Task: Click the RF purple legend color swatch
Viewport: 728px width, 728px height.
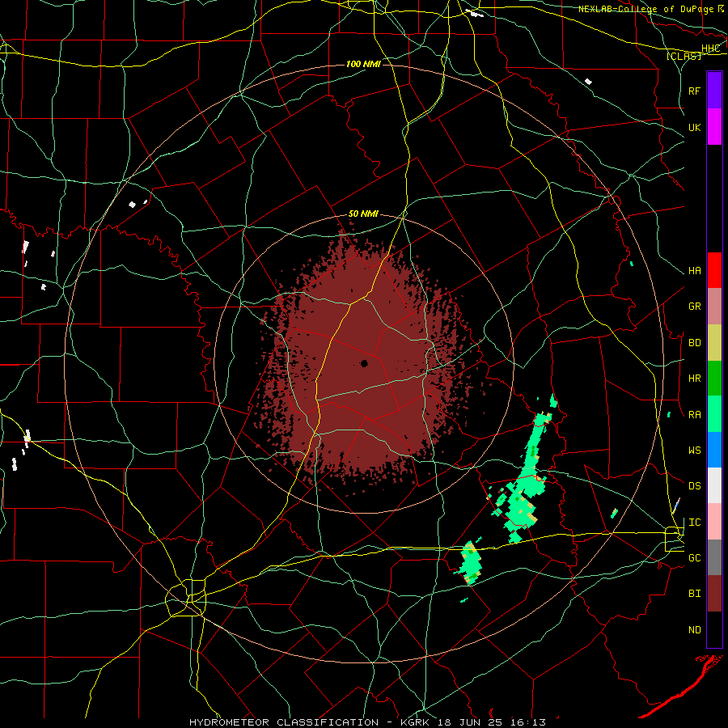Action: [714, 91]
